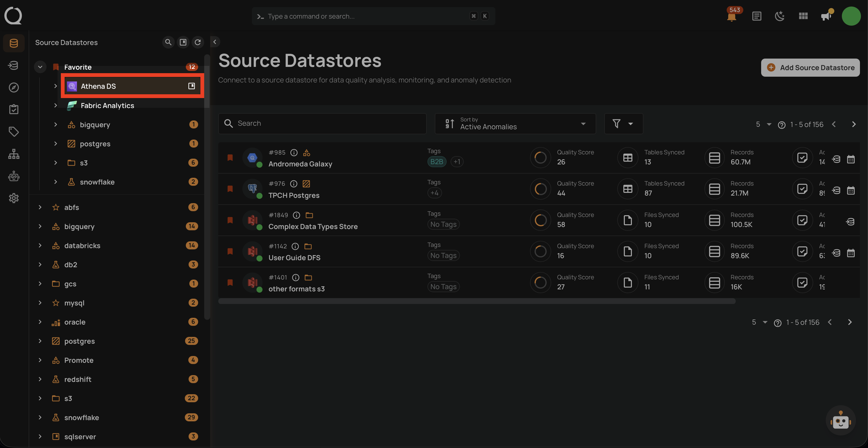Image resolution: width=868 pixels, height=448 pixels.
Task: Open the chatbot assistant at bottom right
Action: tap(841, 420)
